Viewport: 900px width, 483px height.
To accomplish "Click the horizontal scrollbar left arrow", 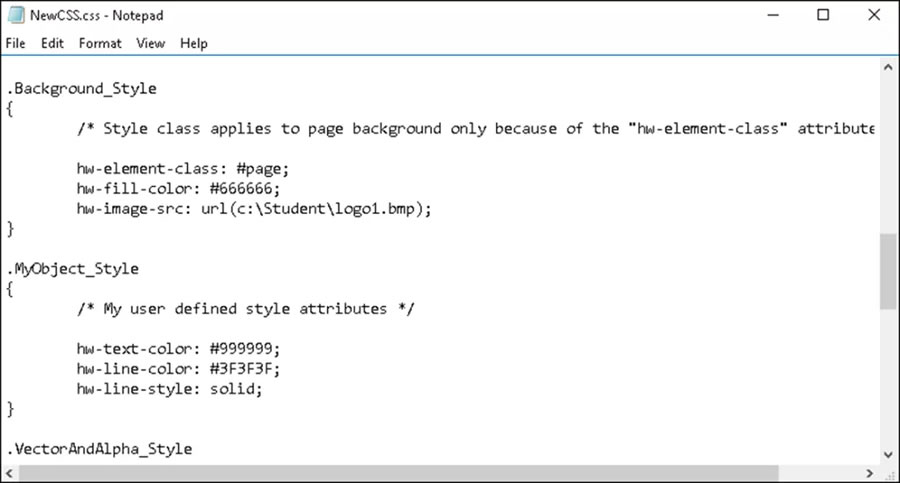I will pyautogui.click(x=10, y=474).
